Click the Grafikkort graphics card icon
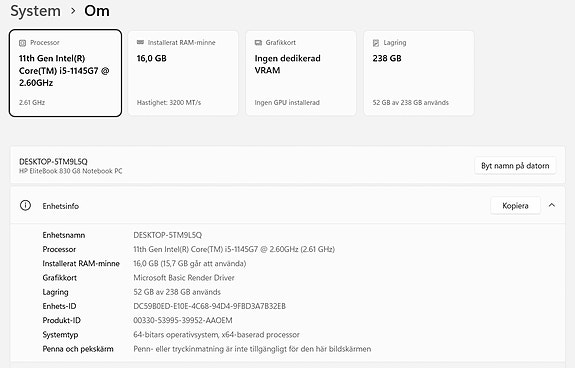The image size is (575, 368). click(x=258, y=43)
